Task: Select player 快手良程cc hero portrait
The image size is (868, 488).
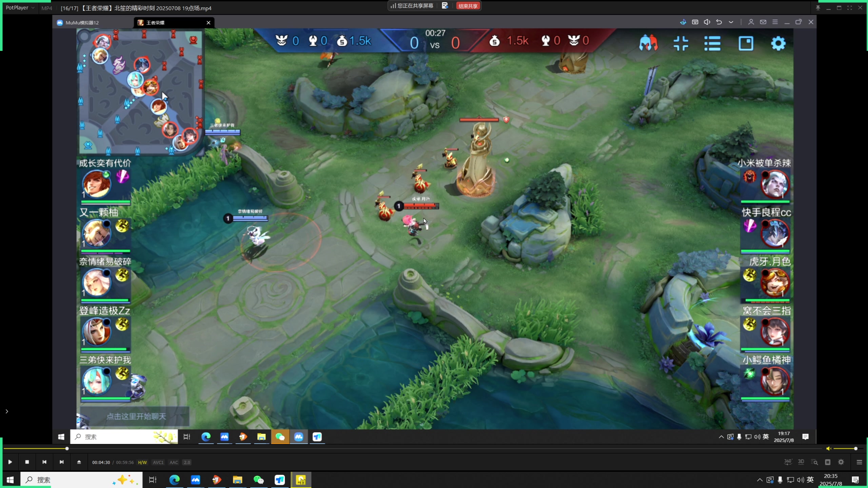Action: point(775,233)
